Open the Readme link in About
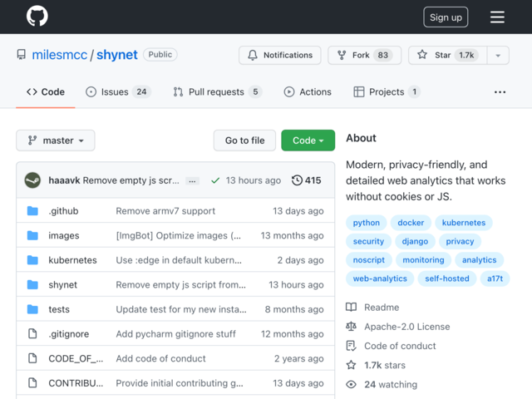The height and width of the screenshot is (399, 532). tap(382, 308)
